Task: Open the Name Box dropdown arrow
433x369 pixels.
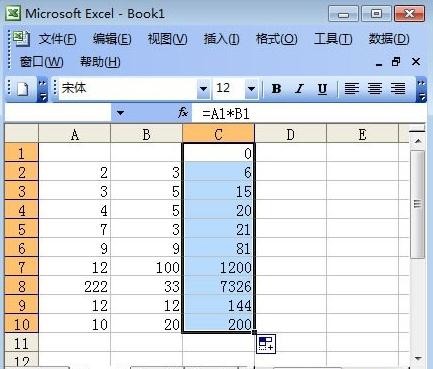Action: point(120,113)
